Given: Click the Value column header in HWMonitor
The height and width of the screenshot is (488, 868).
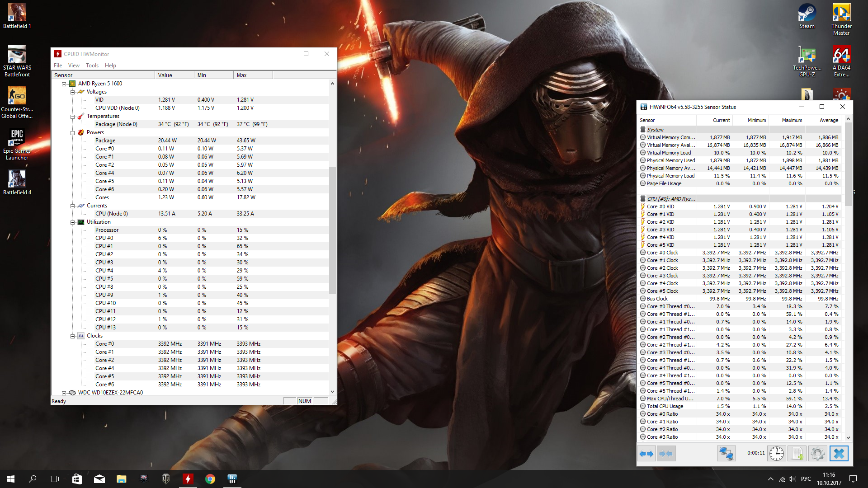Looking at the screenshot, I should 174,75.
